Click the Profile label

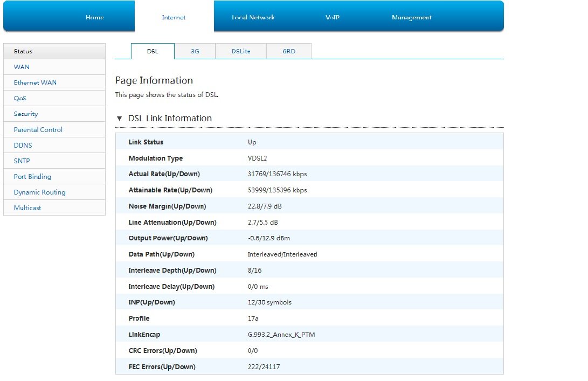(139, 318)
